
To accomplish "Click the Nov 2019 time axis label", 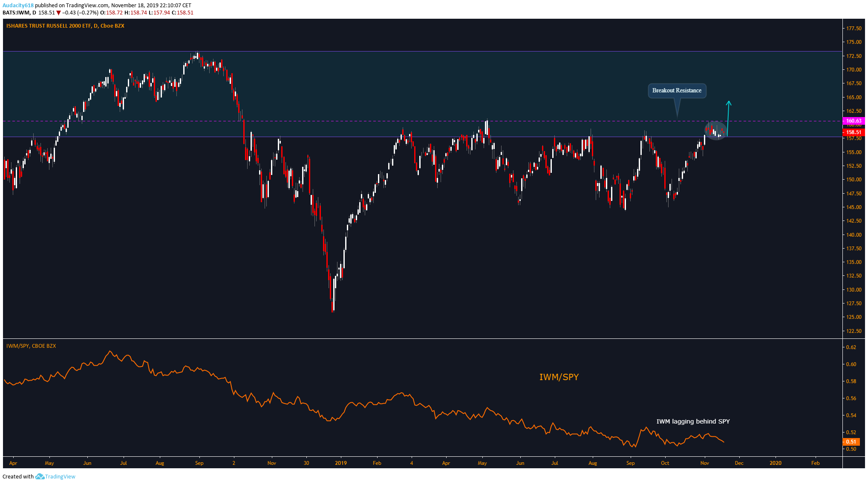I will point(705,463).
